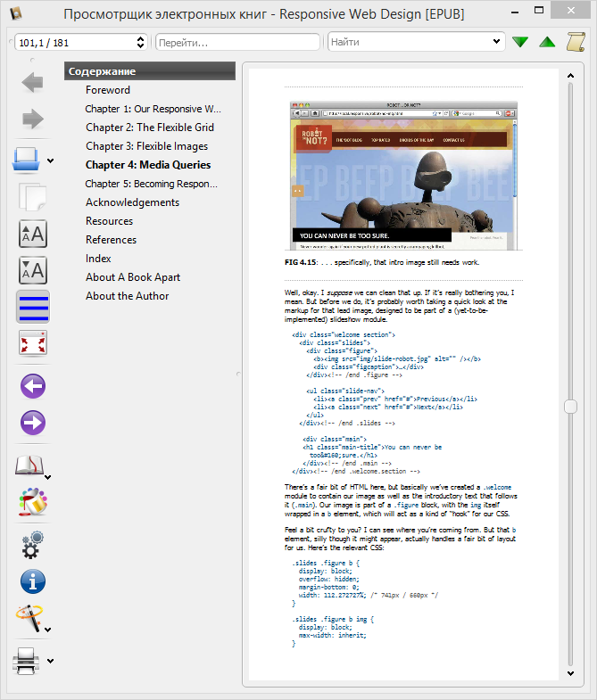The image size is (597, 700).
Task: Decrease the font size
Action: [x=33, y=270]
